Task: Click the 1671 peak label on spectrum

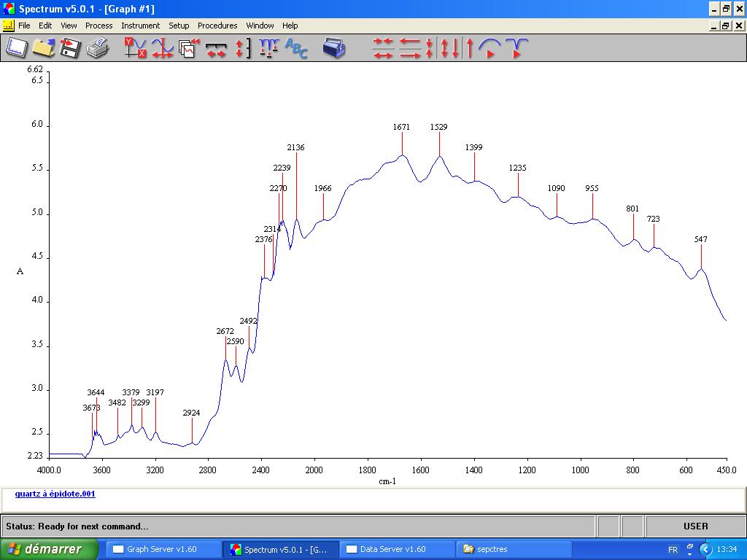Action: 401,127
